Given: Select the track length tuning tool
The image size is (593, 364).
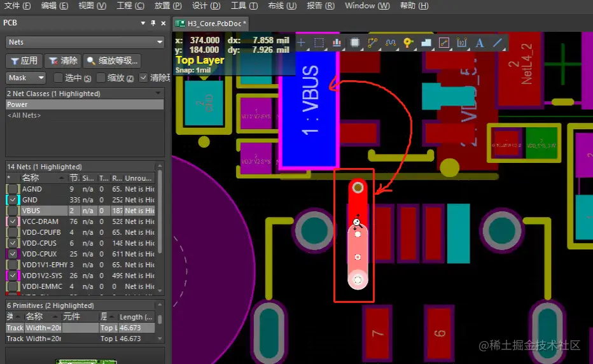Looking at the screenshot, I should pos(390,43).
